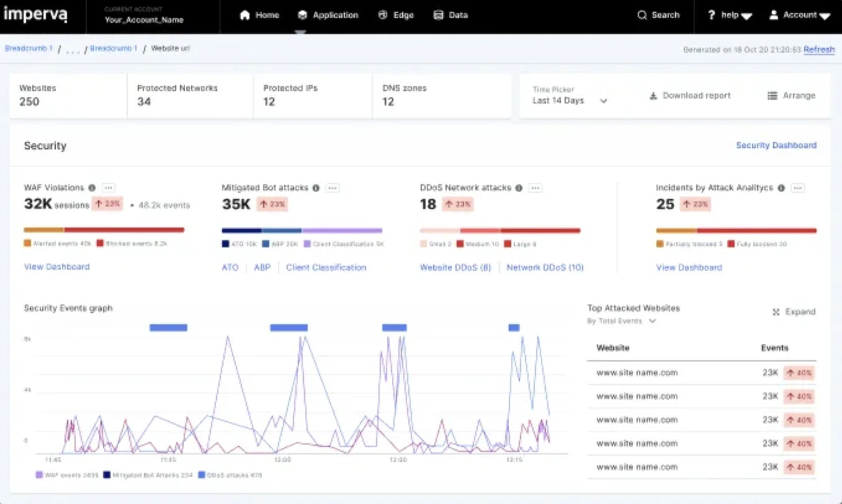Open the Data menu in navigation
This screenshot has height=504, width=842.
[x=451, y=15]
